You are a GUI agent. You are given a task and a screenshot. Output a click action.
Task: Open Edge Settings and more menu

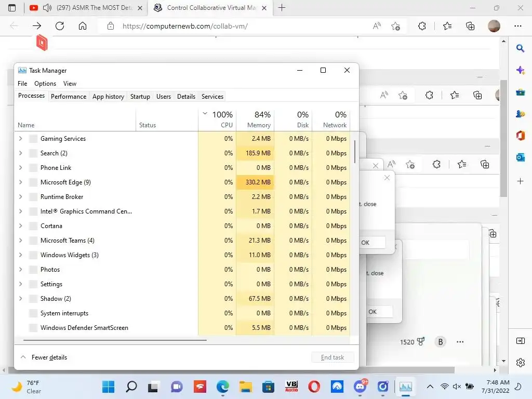518,26
